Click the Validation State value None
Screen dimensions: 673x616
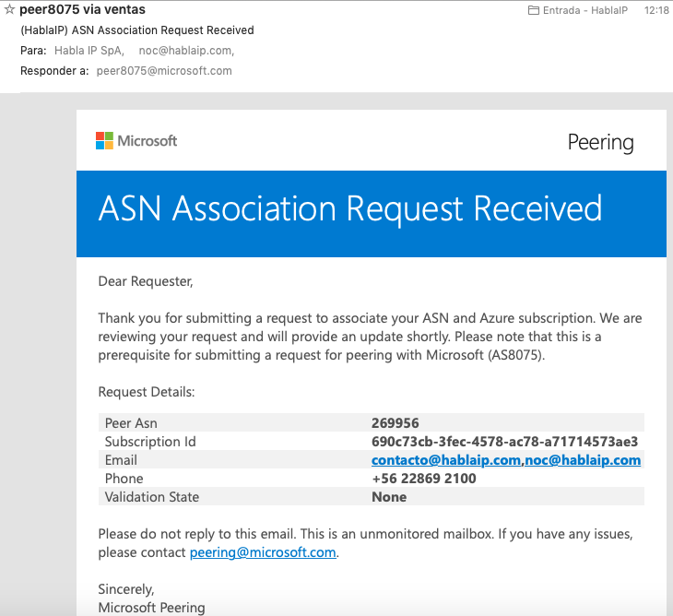[389, 497]
